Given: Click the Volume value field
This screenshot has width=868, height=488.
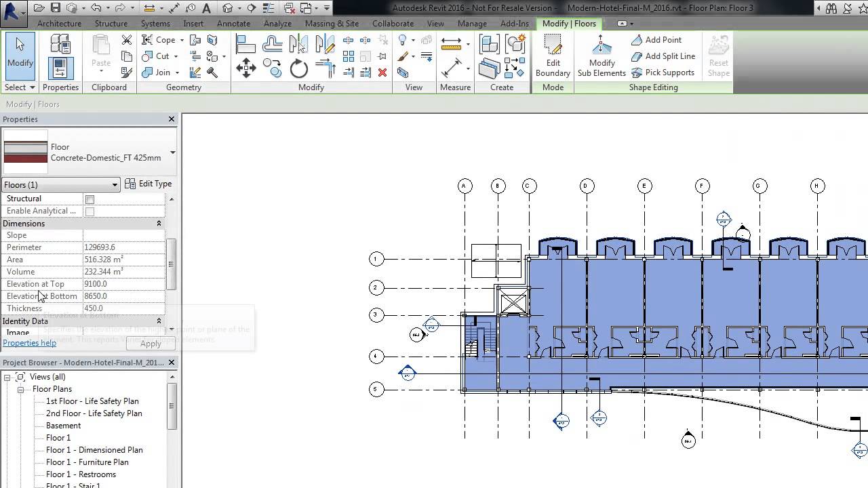Looking at the screenshot, I should click(x=123, y=272).
